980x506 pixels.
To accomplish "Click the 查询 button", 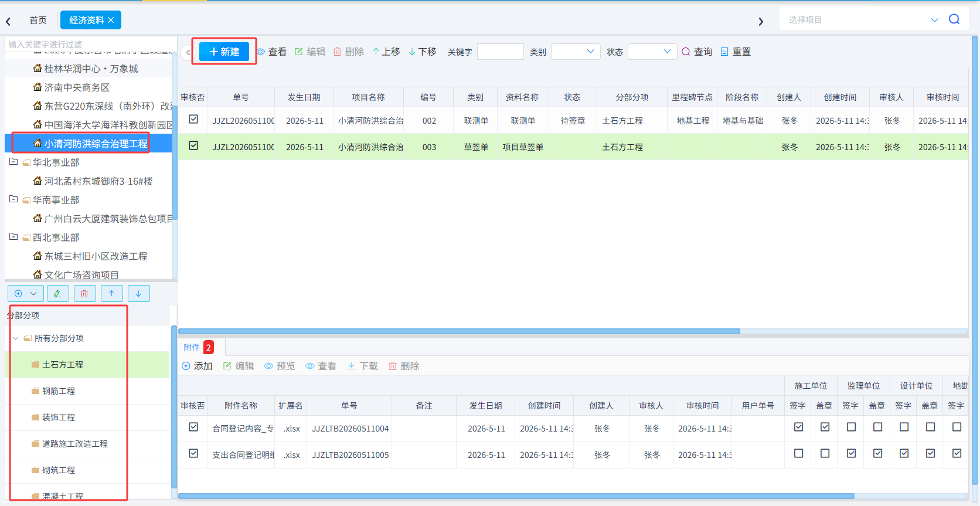I will (697, 52).
